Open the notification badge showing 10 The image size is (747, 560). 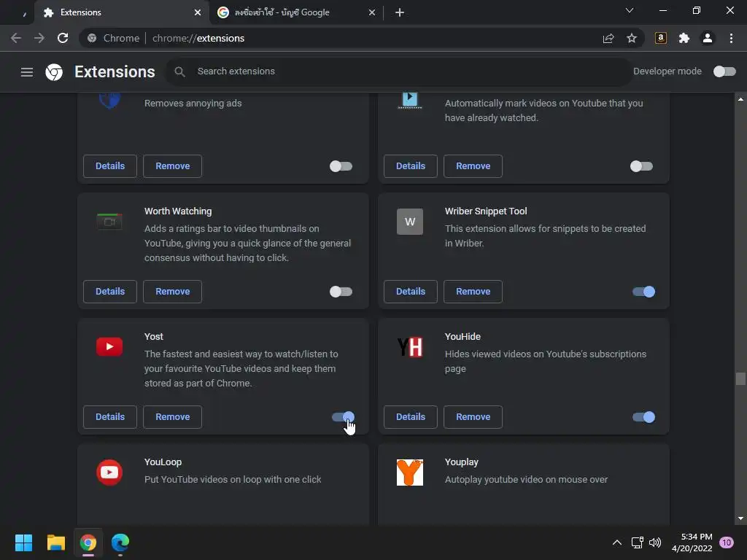click(x=727, y=542)
